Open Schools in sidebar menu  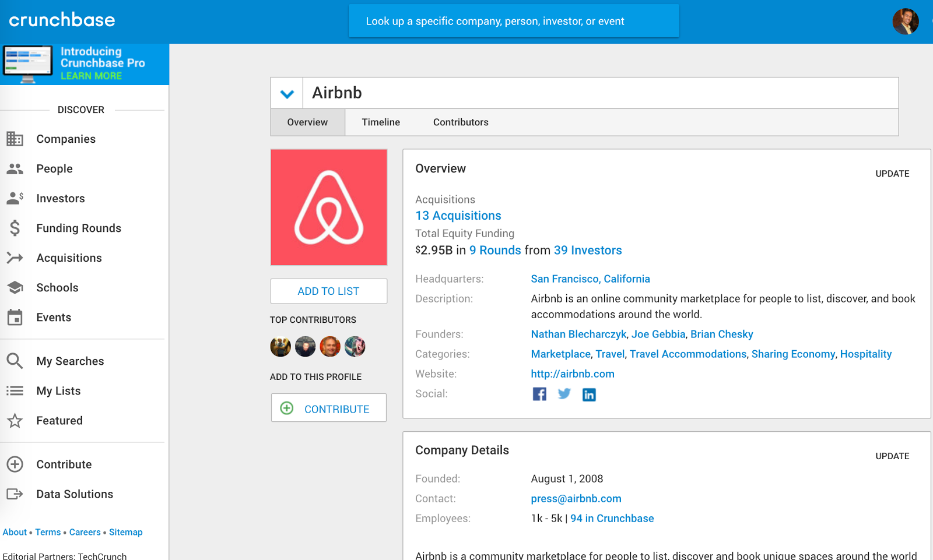pyautogui.click(x=57, y=287)
